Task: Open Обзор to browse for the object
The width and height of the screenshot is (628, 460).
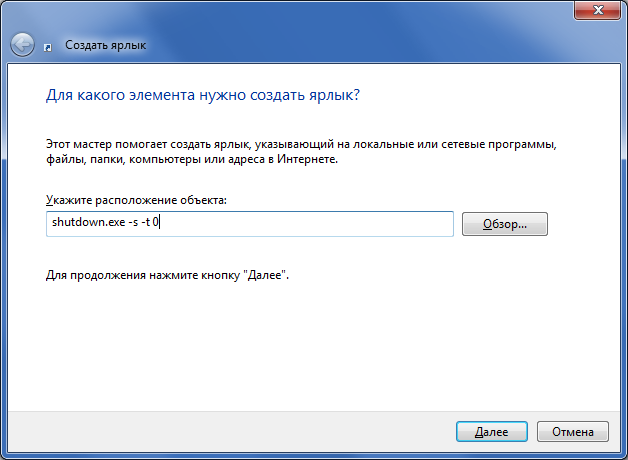Action: coord(505,224)
